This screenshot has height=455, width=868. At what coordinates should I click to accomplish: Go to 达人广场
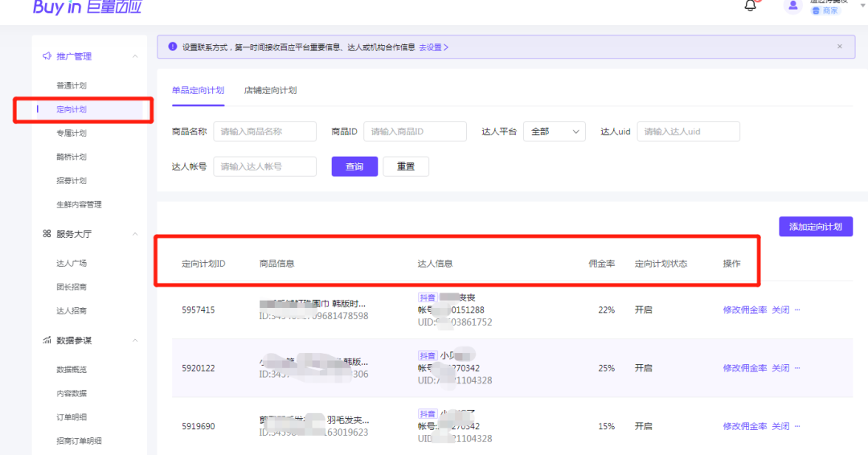(x=72, y=263)
